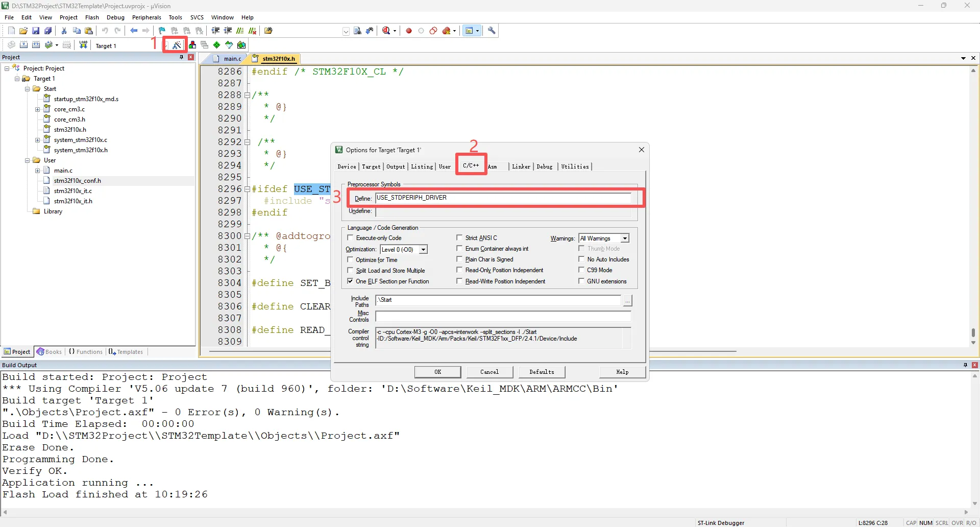Click the Manage Project Items icon
Image resolution: width=980 pixels, height=527 pixels.
click(x=192, y=45)
